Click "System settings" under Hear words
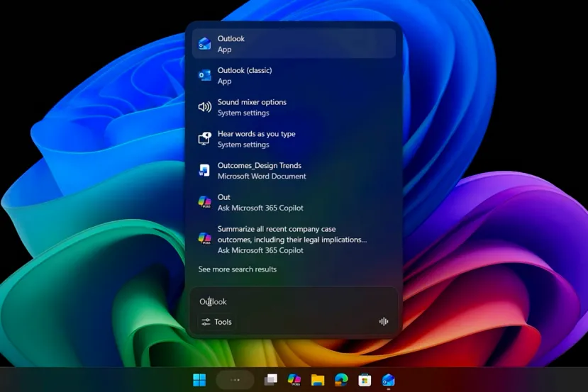The height and width of the screenshot is (392, 588). 243,145
